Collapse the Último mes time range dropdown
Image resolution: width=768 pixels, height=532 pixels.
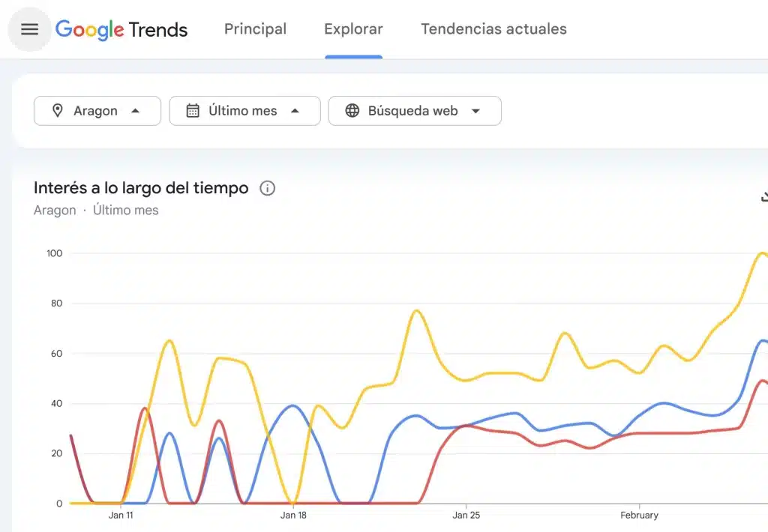click(x=295, y=111)
